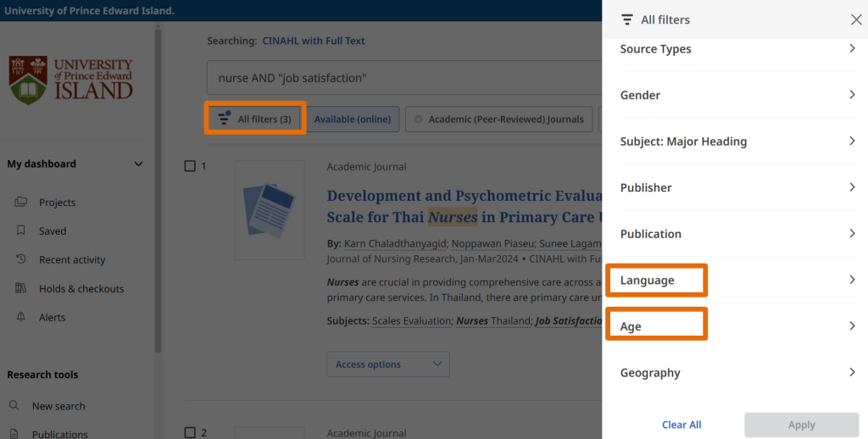Select checkbox for result 1
The image size is (868, 439).
(190, 166)
